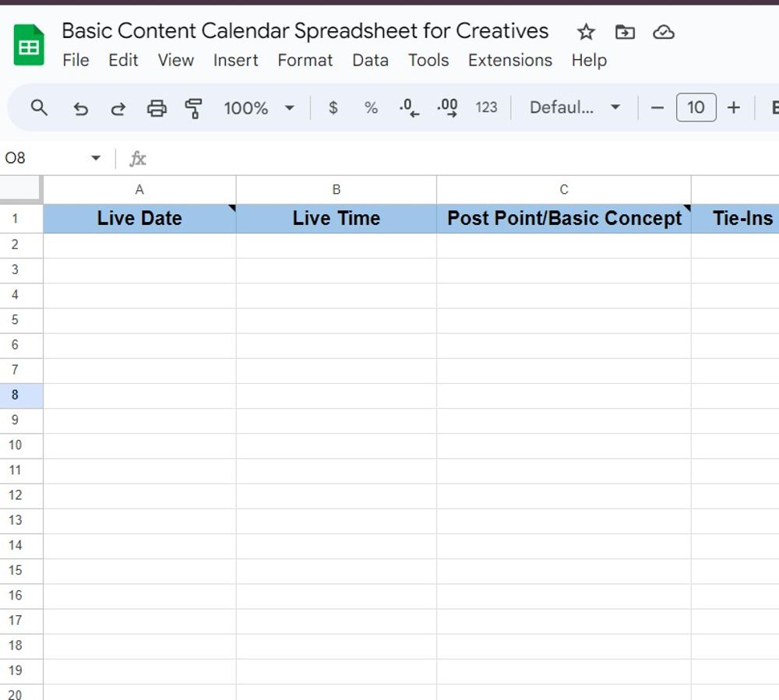Viewport: 779px width, 700px height.
Task: Open the Extensions menu
Action: [x=509, y=61]
